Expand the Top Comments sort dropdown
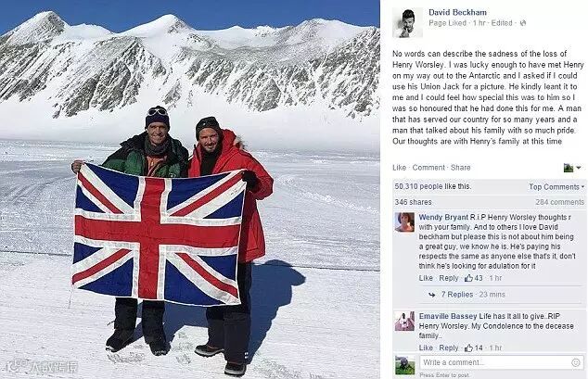The image size is (588, 379). coord(556,186)
